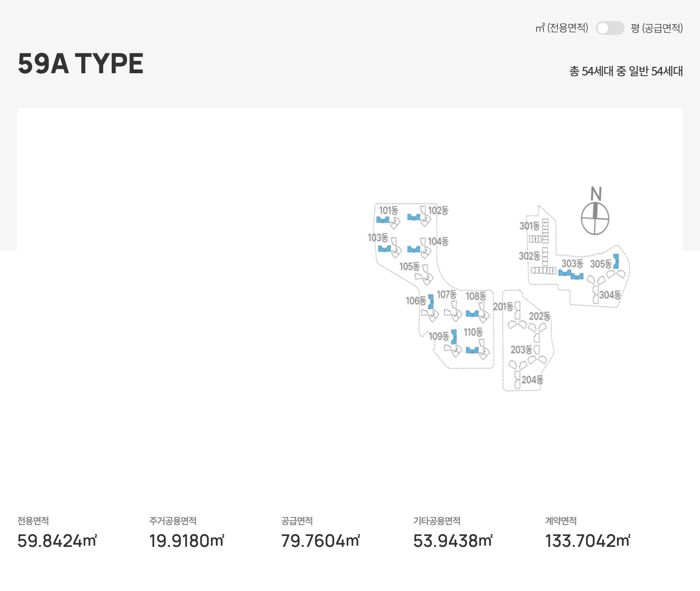The width and height of the screenshot is (700, 591).
Task: Click the highlighted 109동 building icon
Action: [x=454, y=337]
